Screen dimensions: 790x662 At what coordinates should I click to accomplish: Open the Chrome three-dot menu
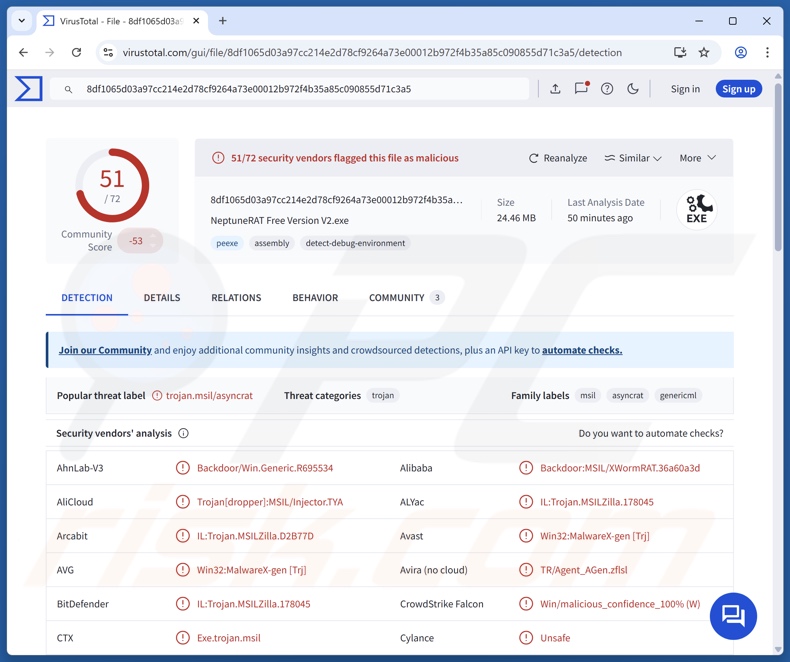click(767, 52)
